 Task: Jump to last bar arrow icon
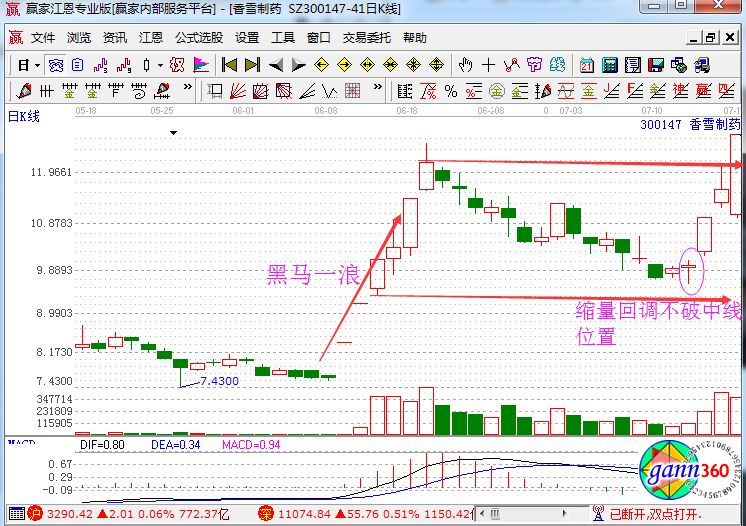(x=252, y=65)
